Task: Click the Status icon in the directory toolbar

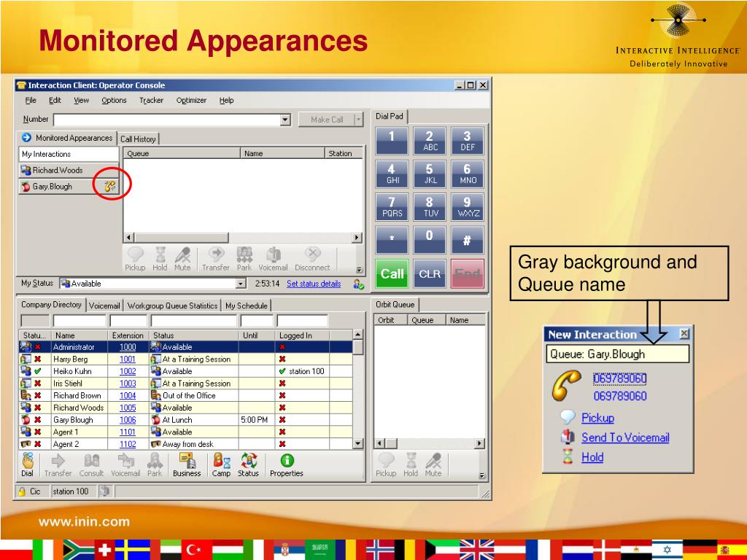Action: 248,461
